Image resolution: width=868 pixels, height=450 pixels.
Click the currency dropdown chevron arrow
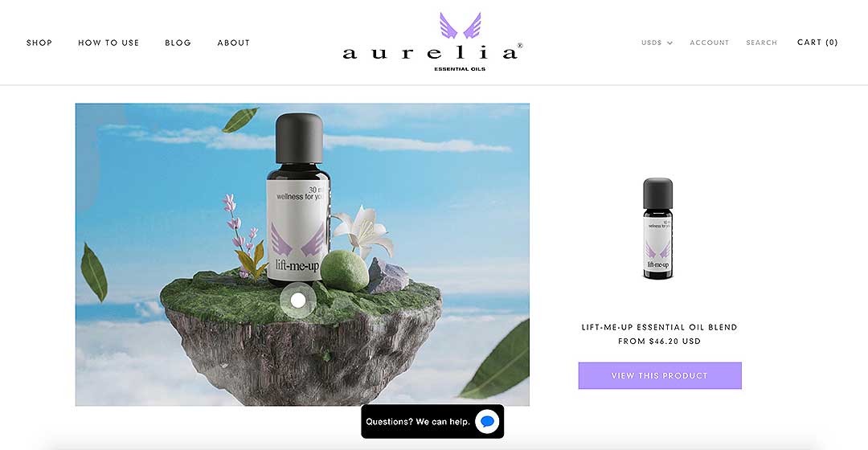[669, 43]
